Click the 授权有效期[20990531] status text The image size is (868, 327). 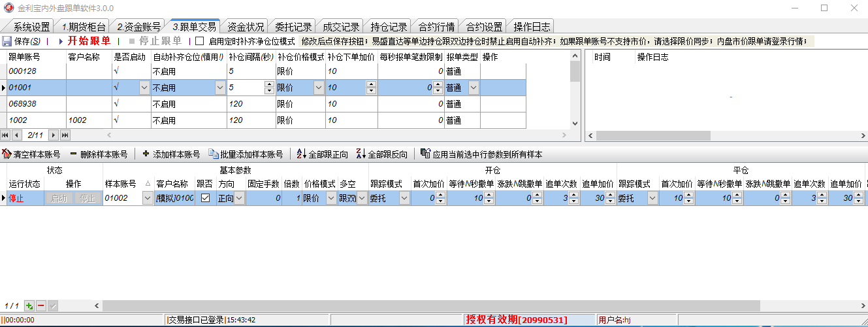point(517,320)
